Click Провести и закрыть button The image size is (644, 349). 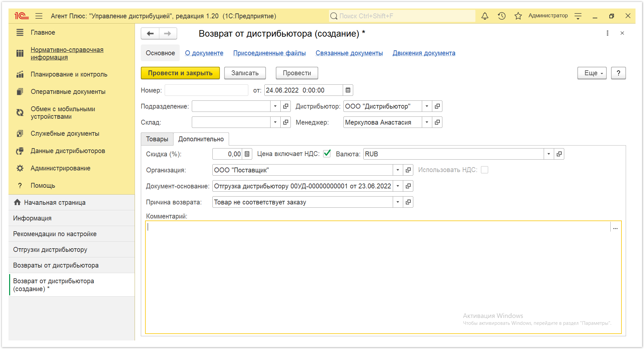pos(180,73)
